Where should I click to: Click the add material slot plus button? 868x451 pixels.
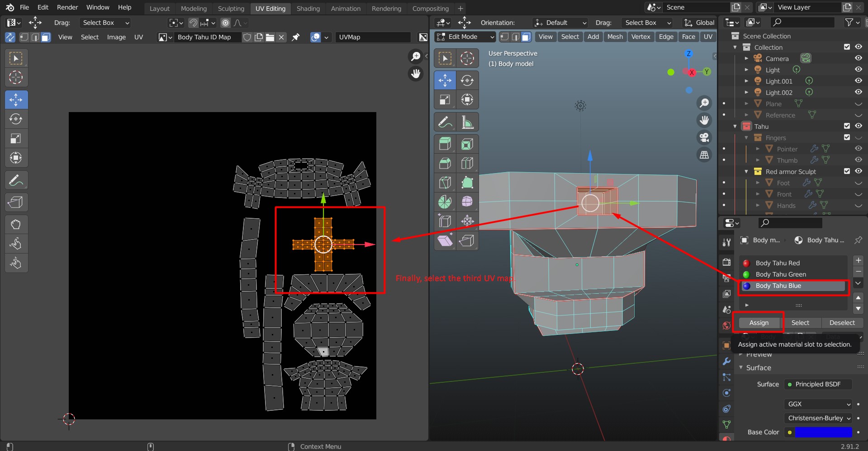858,260
